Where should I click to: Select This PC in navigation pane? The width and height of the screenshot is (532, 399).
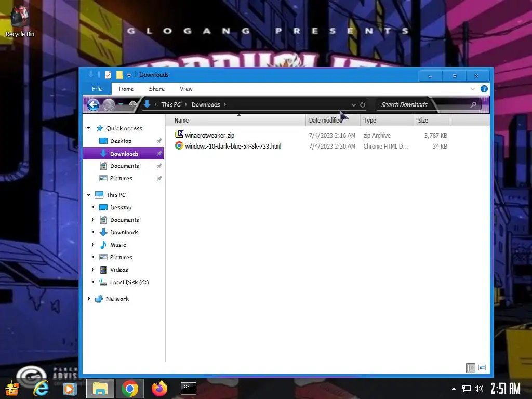(116, 195)
